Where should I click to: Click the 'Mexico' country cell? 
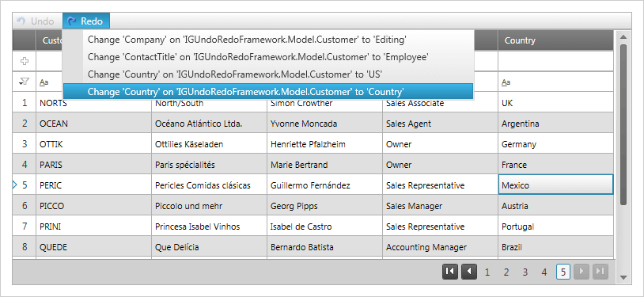tap(555, 185)
